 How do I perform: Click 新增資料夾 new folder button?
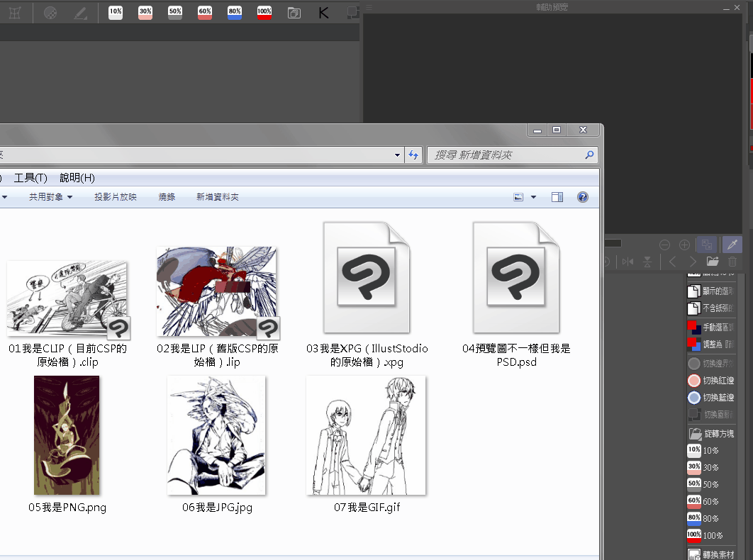coord(218,197)
